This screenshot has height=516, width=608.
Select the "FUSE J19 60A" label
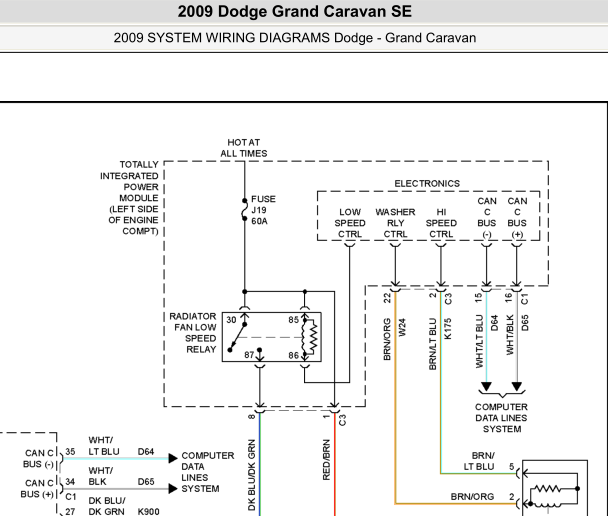263,210
